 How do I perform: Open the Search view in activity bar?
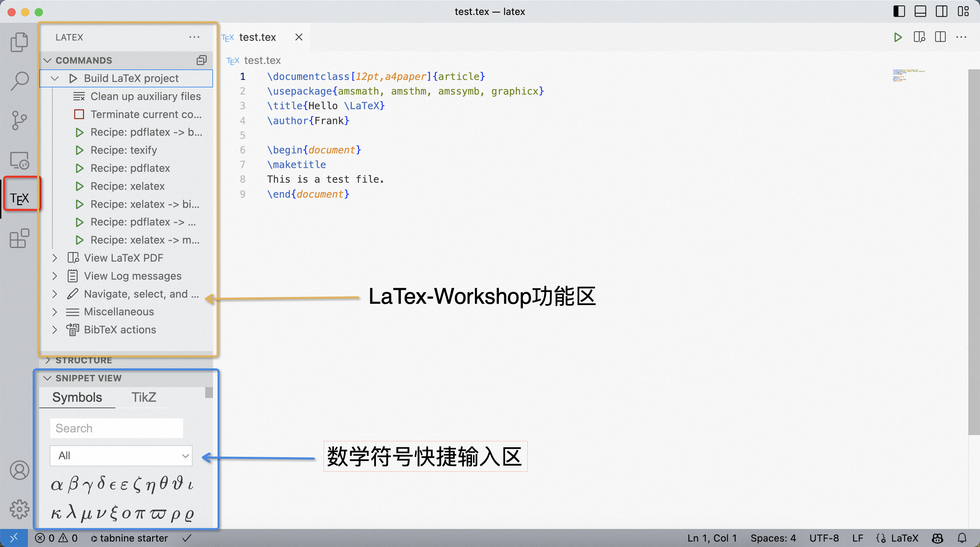pyautogui.click(x=19, y=81)
